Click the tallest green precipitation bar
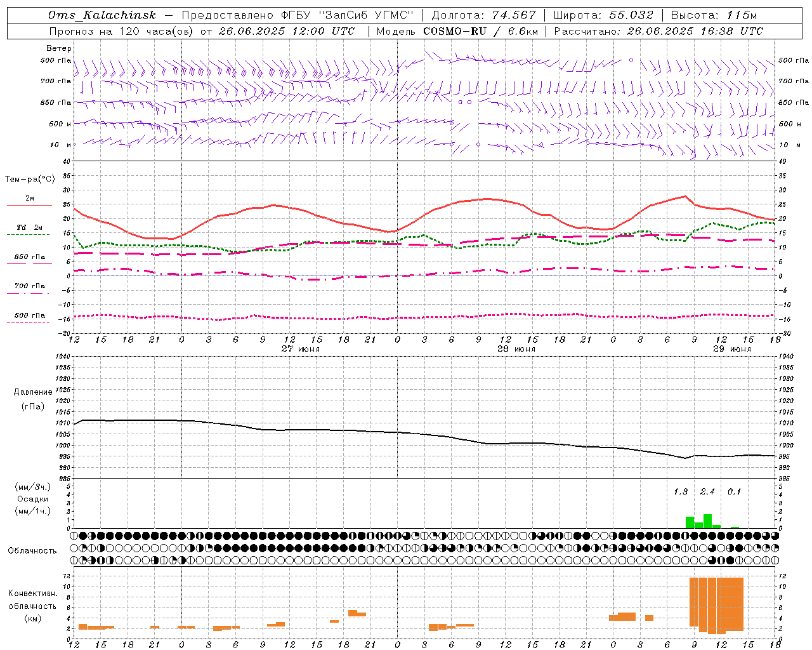Image resolution: width=812 pixels, height=650 pixels. click(707, 521)
